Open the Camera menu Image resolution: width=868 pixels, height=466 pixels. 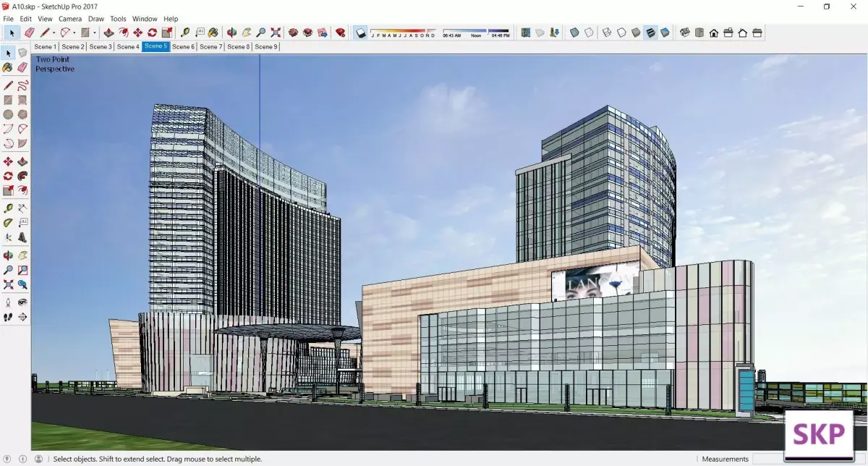(x=70, y=18)
